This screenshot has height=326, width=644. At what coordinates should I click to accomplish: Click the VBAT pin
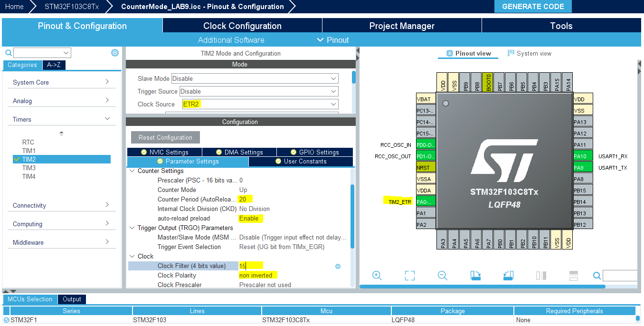(426, 99)
